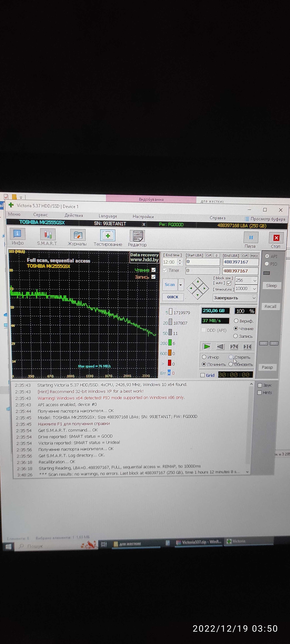Click the red Стоп stop icon
This screenshot has height=644, width=290.
(x=276, y=238)
